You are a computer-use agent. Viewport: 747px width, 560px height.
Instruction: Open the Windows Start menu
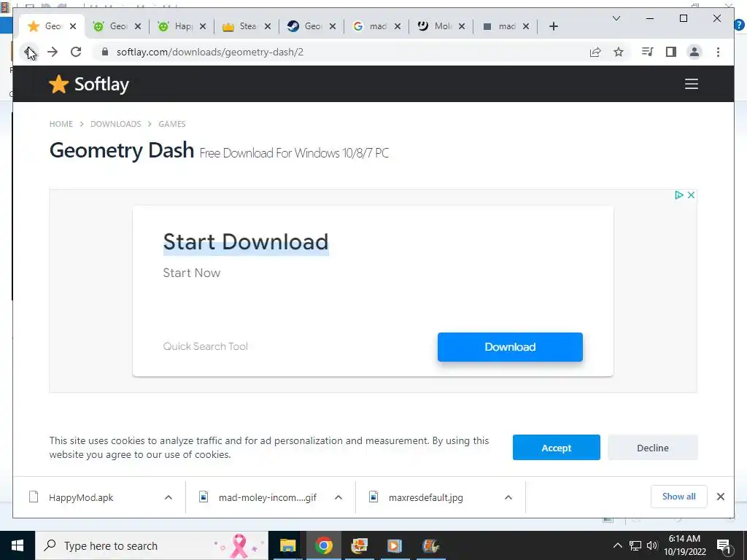tap(18, 545)
